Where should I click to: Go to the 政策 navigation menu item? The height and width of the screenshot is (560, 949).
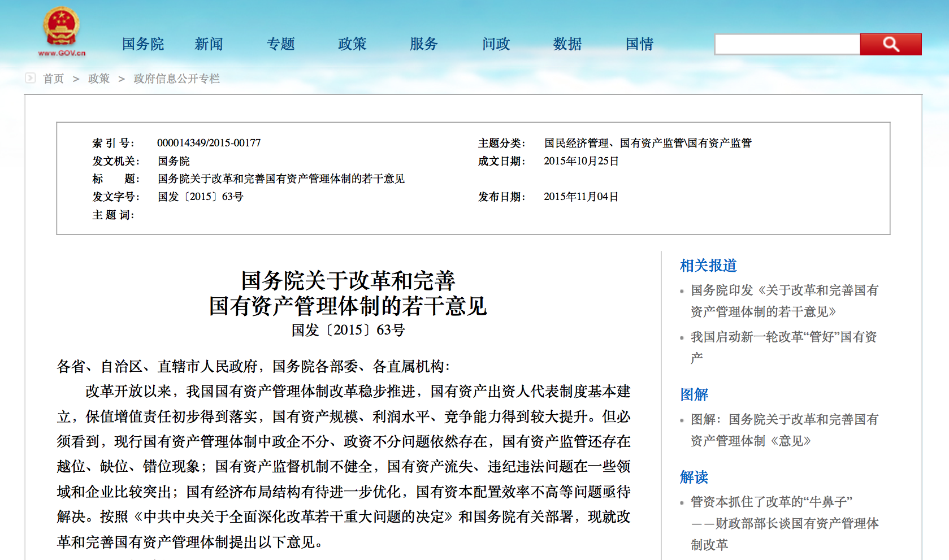[352, 44]
